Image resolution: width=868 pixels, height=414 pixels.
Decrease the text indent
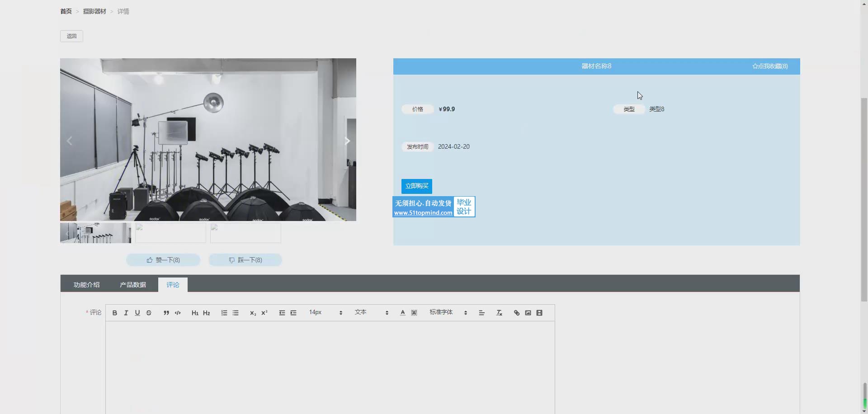[282, 313]
